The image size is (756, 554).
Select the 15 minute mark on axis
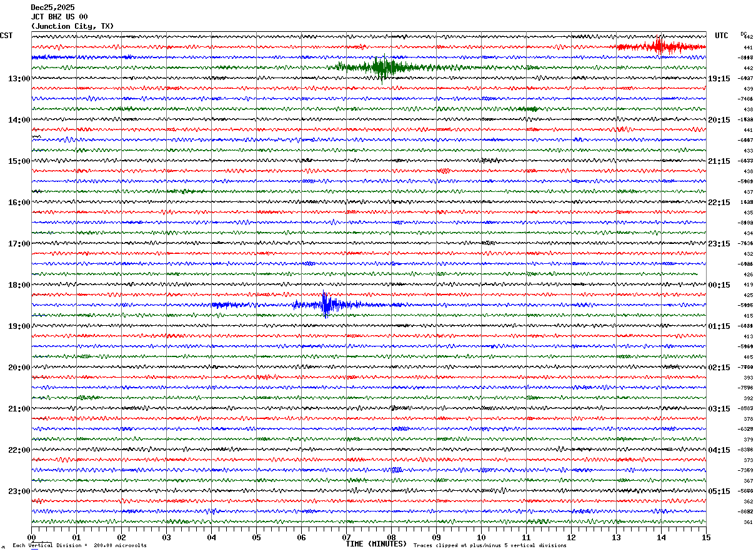point(705,537)
